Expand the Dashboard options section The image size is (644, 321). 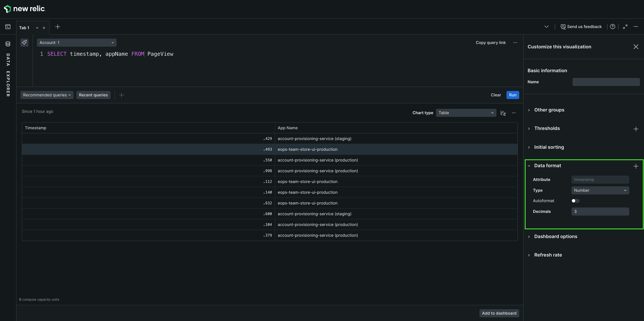click(x=555, y=236)
